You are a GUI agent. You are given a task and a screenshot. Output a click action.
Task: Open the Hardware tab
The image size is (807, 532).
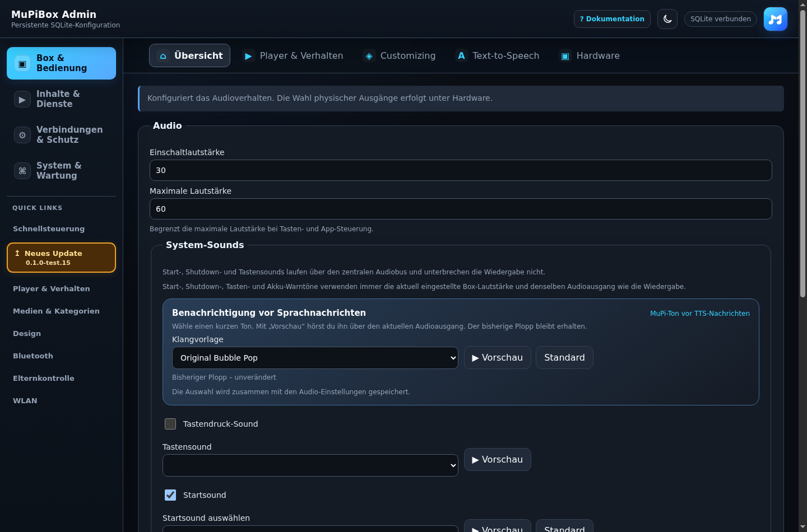[590, 56]
